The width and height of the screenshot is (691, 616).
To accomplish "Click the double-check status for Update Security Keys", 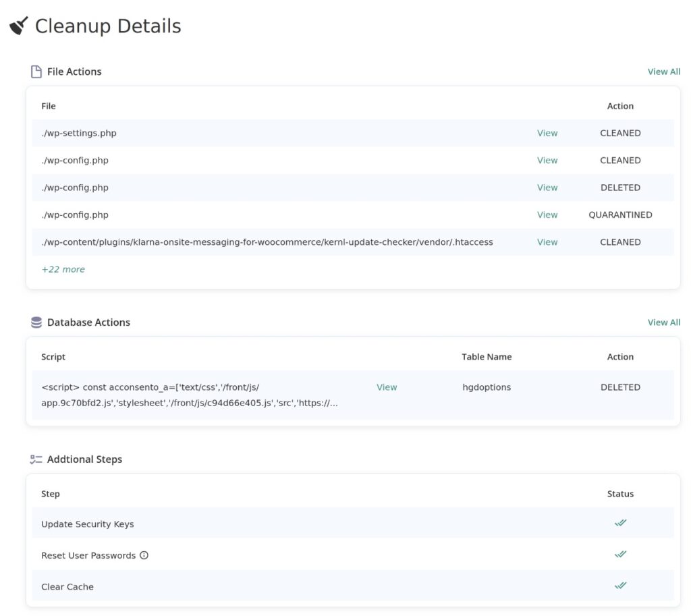I will [621, 523].
